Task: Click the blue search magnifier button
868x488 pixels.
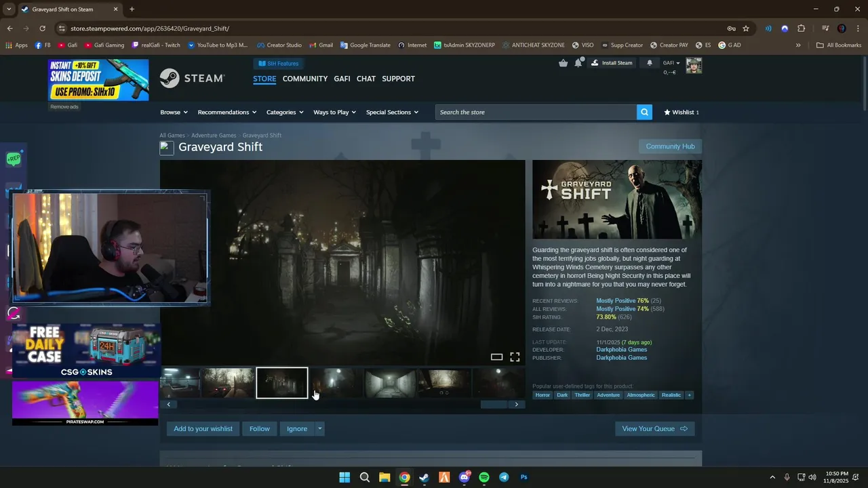Action: (x=644, y=112)
